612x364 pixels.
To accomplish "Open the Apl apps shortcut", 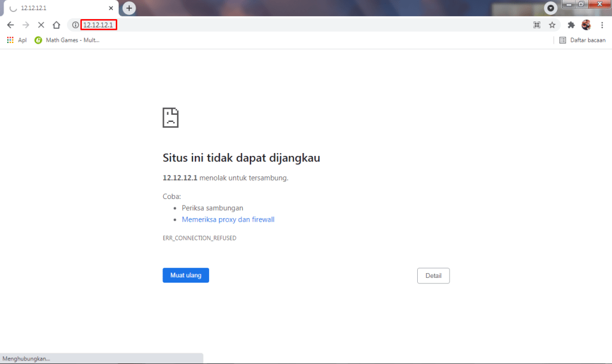I will click(x=17, y=40).
